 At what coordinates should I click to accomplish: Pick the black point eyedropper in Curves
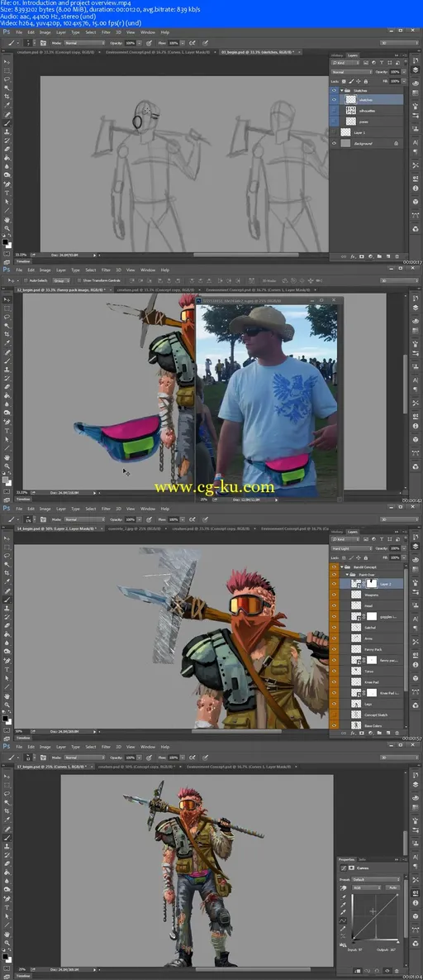pos(343,896)
